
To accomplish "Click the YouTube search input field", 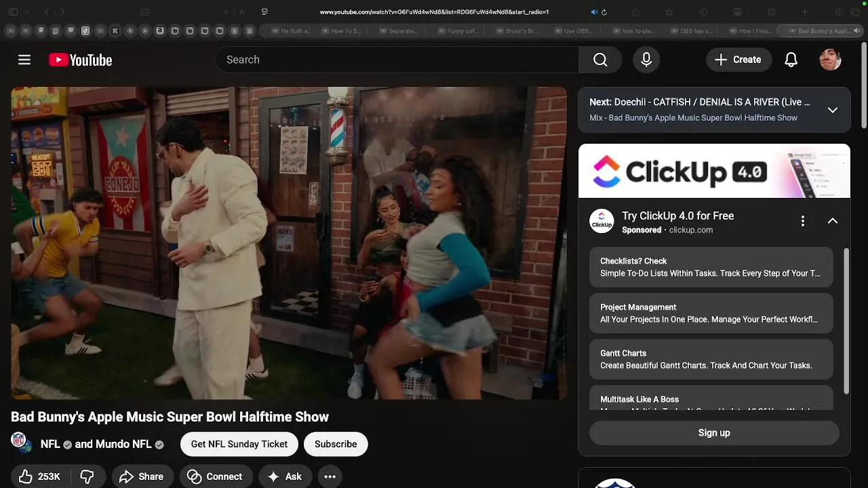I will [397, 60].
